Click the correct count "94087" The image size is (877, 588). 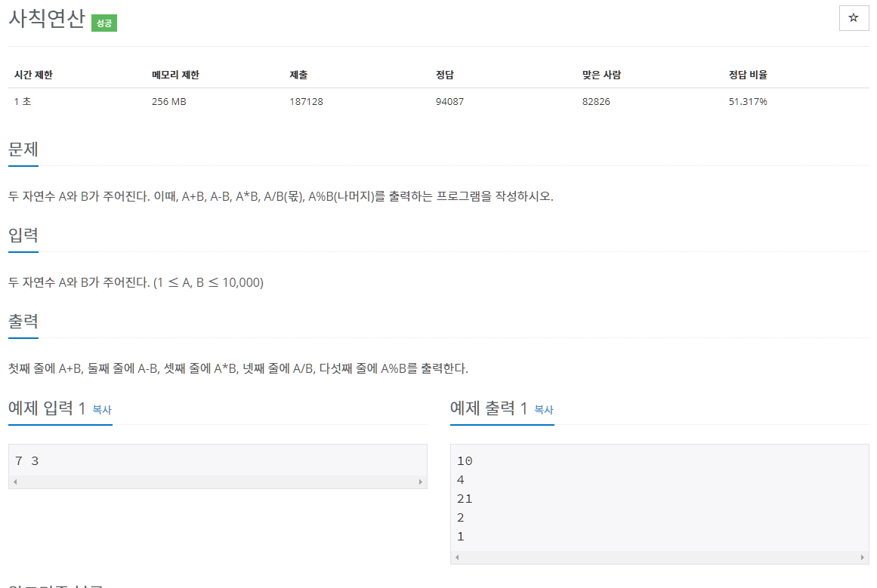point(449,102)
